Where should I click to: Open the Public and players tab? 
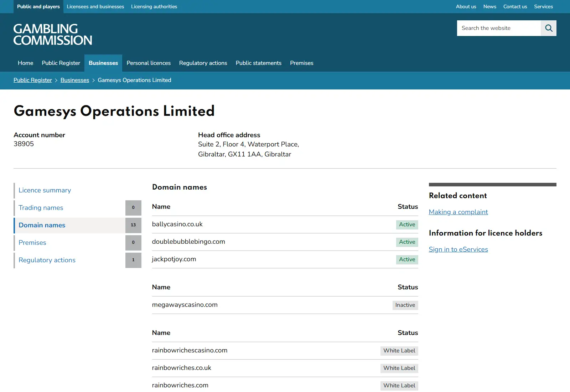click(x=38, y=6)
